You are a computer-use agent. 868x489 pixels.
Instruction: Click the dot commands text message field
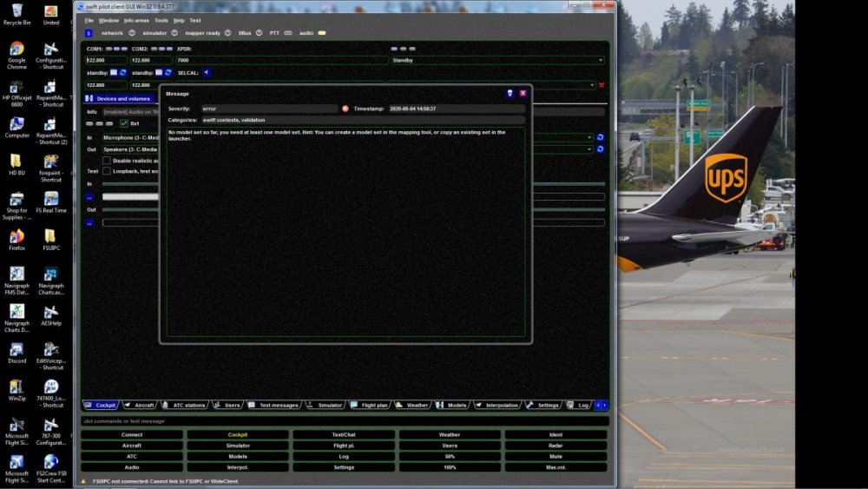pyautogui.click(x=345, y=421)
